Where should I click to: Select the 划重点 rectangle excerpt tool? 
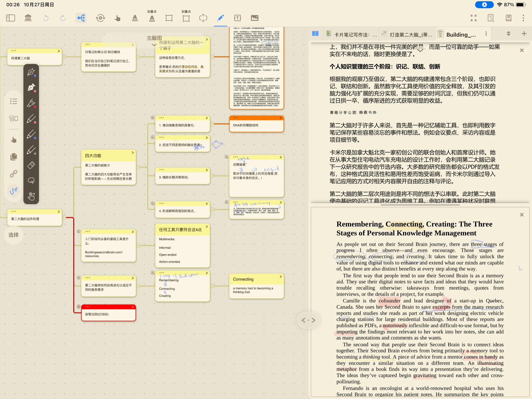(186, 18)
